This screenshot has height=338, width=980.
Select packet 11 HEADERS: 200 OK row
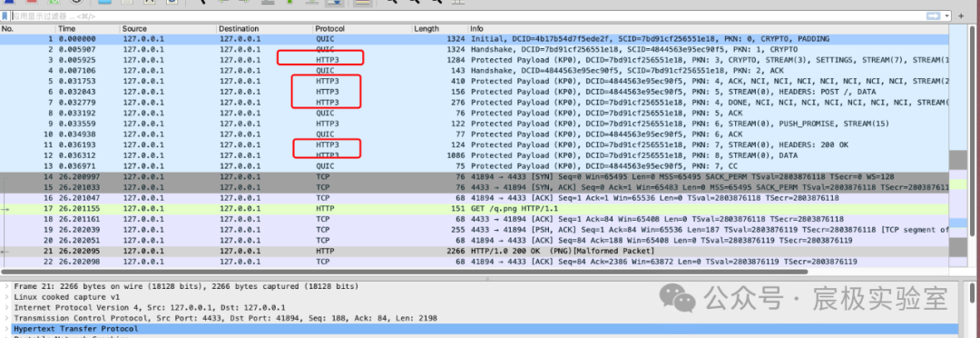click(474, 145)
